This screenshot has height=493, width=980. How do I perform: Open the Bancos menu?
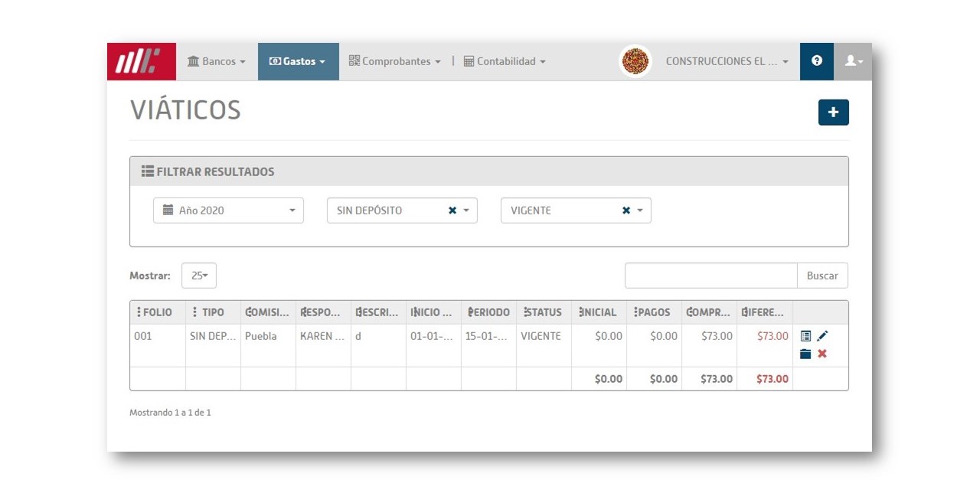[x=217, y=61]
